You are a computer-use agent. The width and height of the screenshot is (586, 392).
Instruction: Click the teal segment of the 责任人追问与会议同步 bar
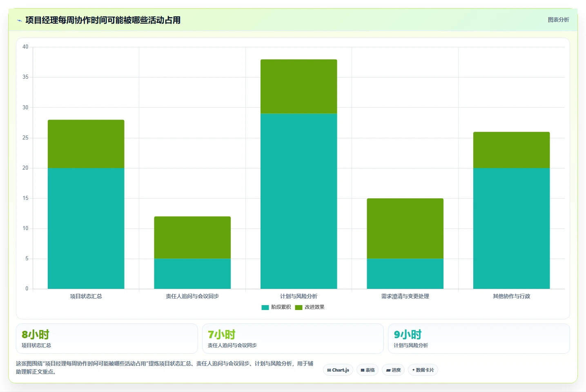[x=192, y=274]
